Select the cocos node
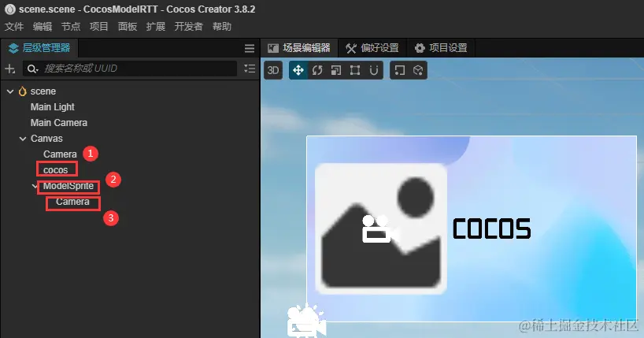 pyautogui.click(x=55, y=170)
